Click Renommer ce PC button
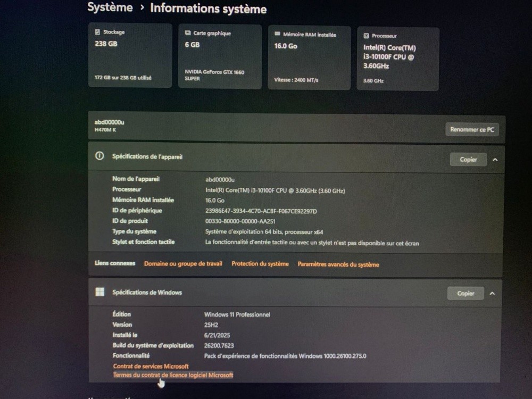 point(472,130)
